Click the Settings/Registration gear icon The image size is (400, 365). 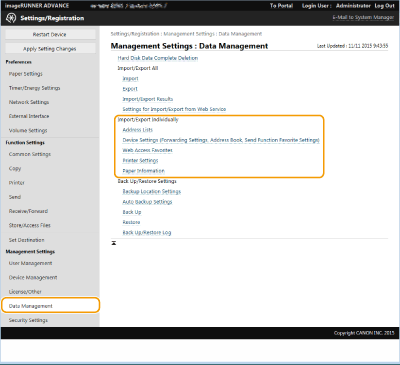(11, 18)
